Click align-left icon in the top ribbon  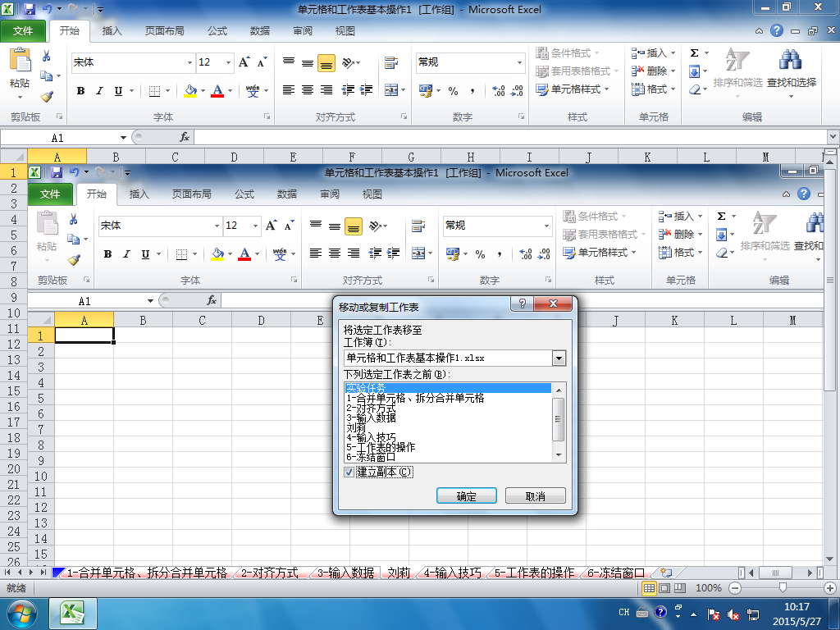click(289, 90)
